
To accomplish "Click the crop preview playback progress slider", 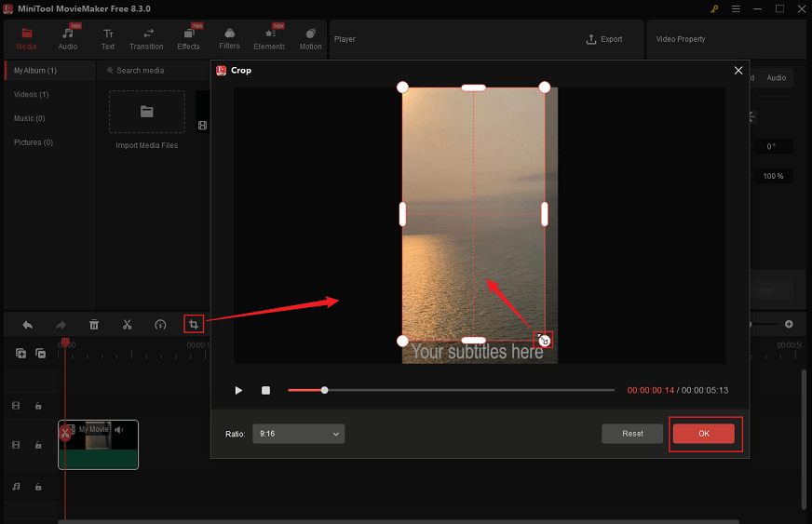I will click(x=452, y=390).
